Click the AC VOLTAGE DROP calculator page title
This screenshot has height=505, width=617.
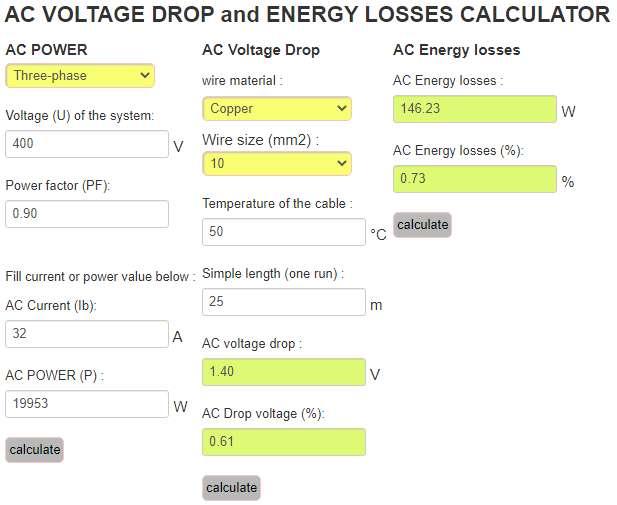[307, 15]
